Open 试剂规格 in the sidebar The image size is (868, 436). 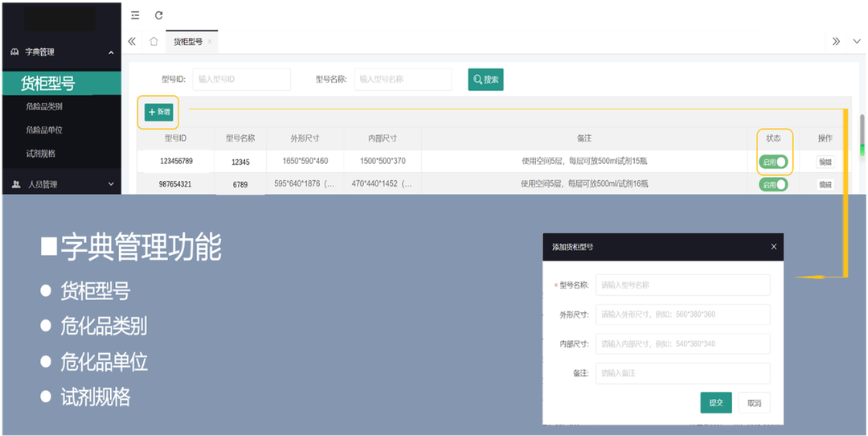click(40, 154)
